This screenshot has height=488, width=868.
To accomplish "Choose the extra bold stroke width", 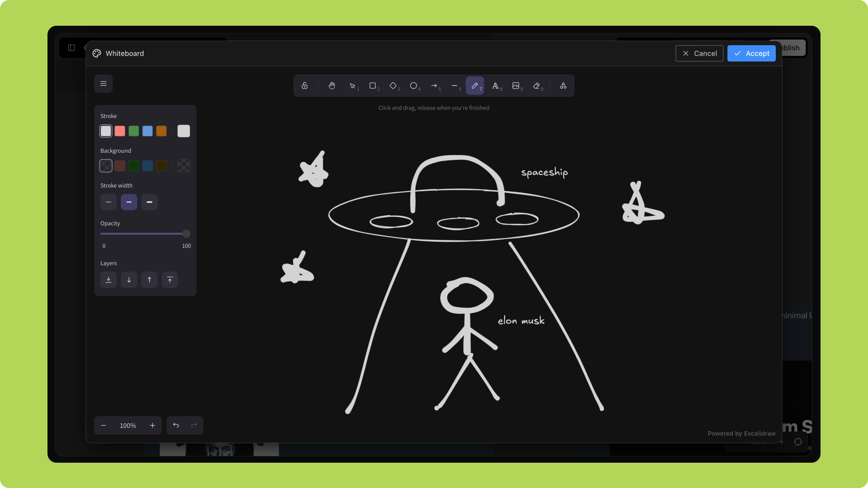I will [150, 202].
